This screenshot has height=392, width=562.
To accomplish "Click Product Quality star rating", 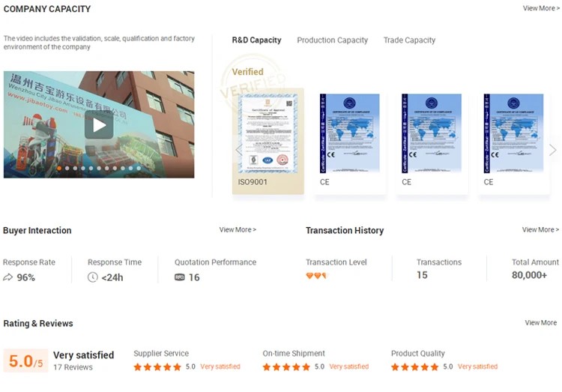I will (414, 367).
